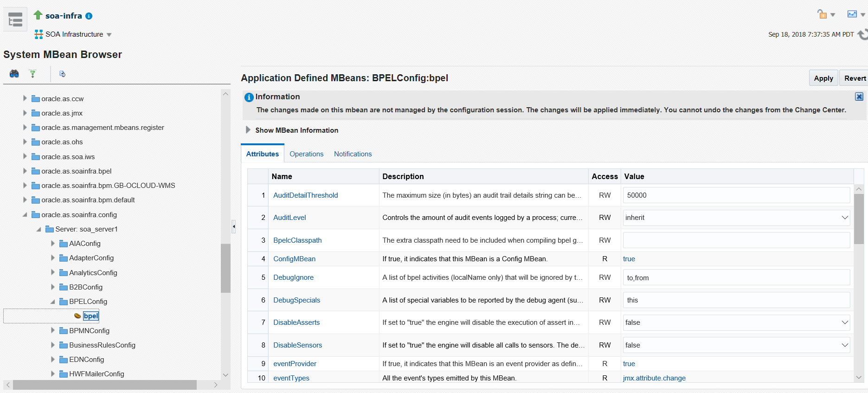Switch to the Notifications tab

353,154
